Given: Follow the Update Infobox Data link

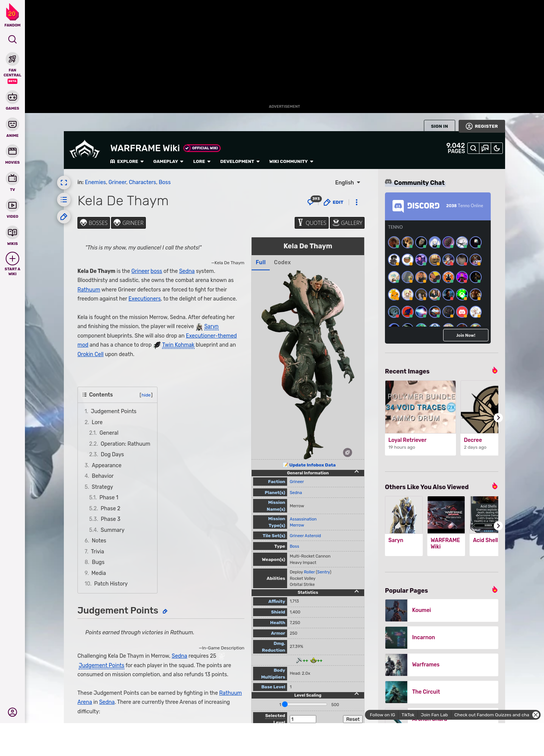Looking at the screenshot, I should [x=312, y=465].
